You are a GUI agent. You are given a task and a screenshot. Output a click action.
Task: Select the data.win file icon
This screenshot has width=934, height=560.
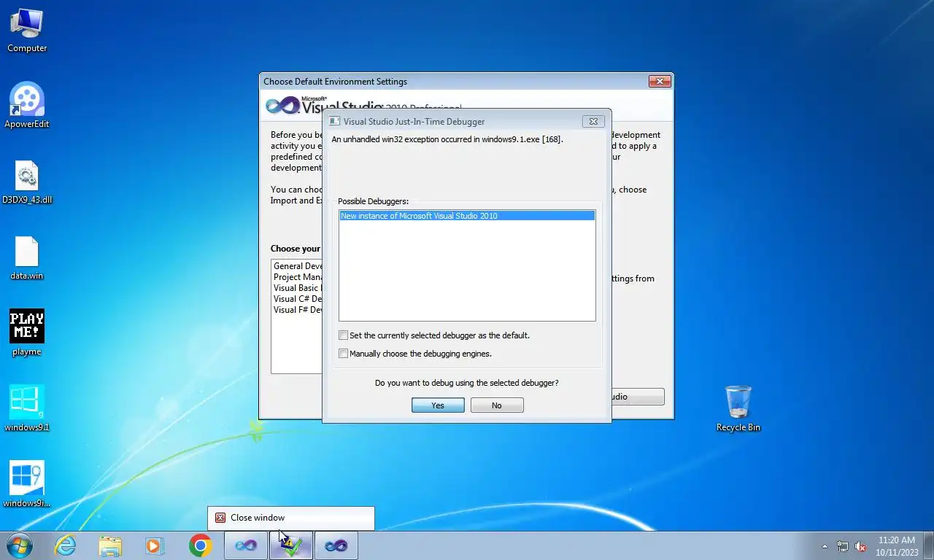pyautogui.click(x=27, y=258)
